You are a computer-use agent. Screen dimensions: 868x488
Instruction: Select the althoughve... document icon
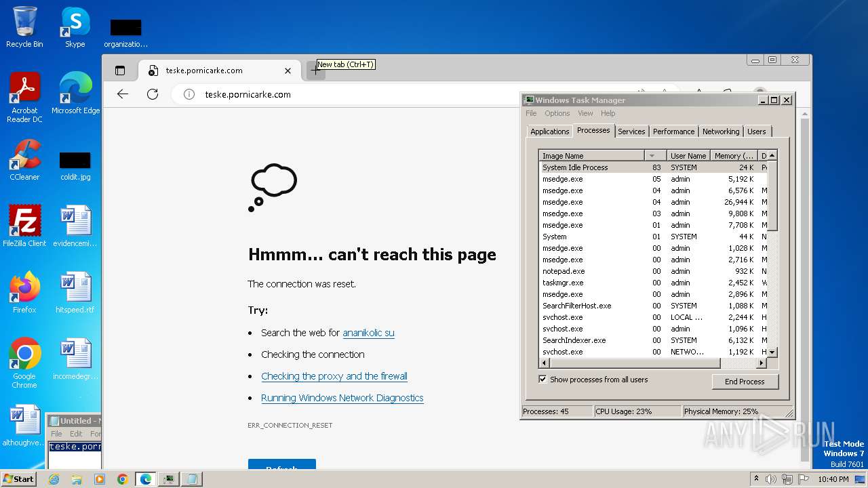(24, 425)
